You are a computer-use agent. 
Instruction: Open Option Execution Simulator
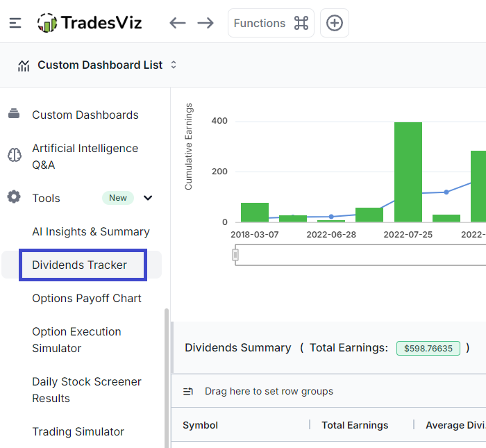[x=76, y=340]
